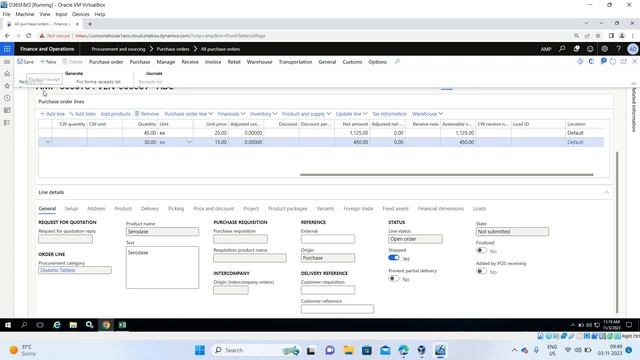Open Chrome in the VM taskbar

pos(106,325)
